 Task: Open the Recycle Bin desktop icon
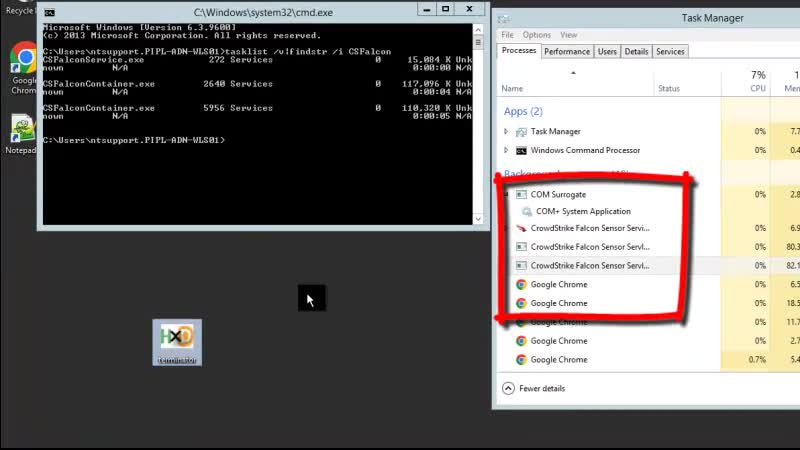[18, 8]
